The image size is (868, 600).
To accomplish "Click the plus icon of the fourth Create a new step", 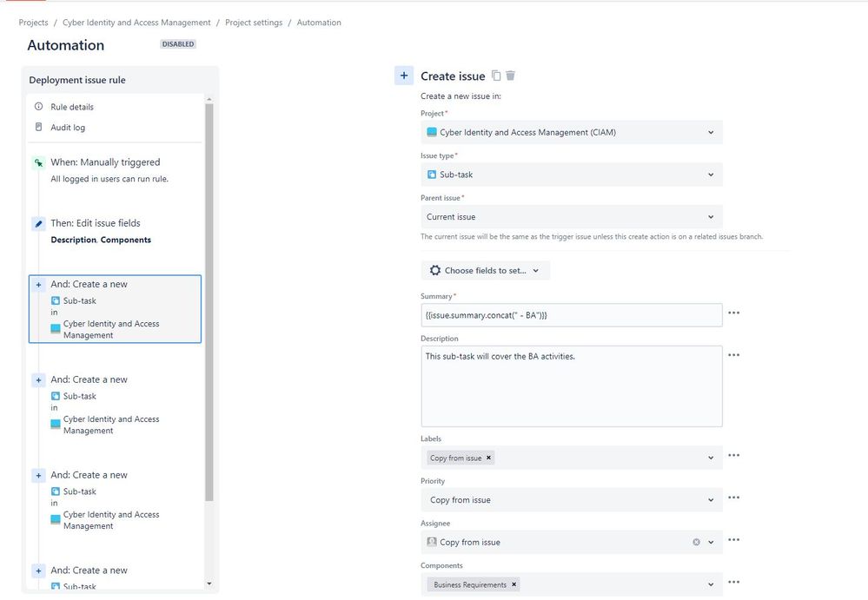I will coord(39,570).
